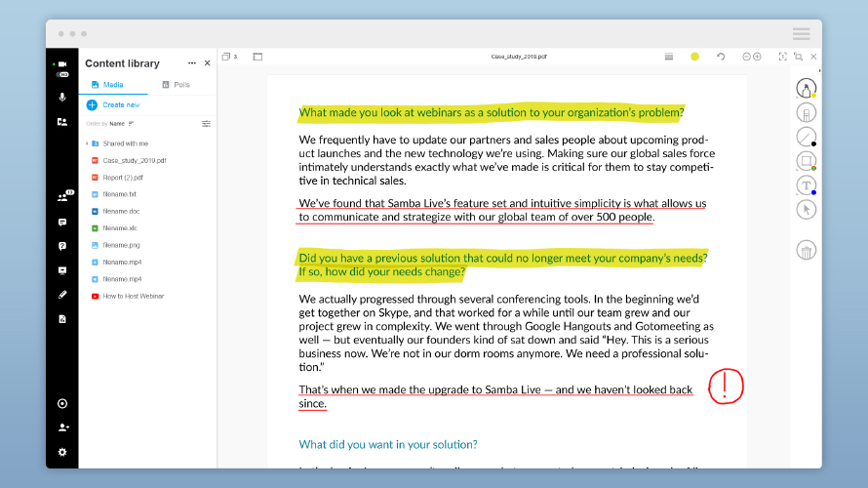Viewport: 868px width, 488px height.
Task: Select filename.doc in the library
Action: pyautogui.click(x=115, y=212)
